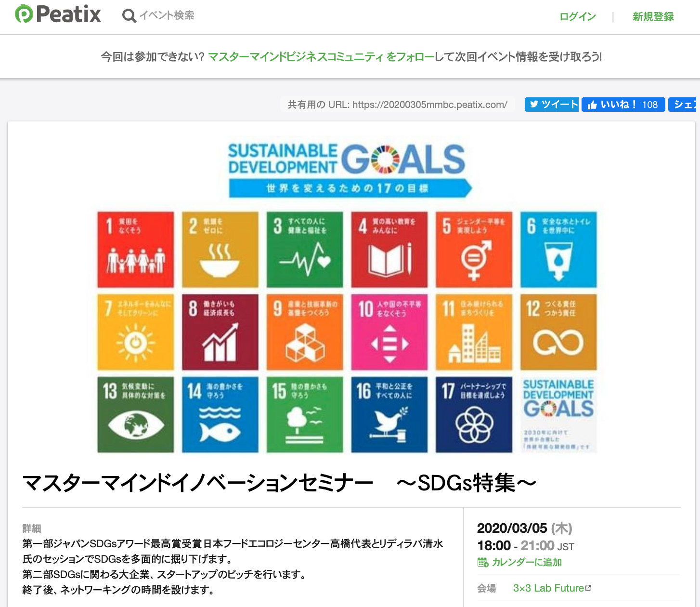Click the thumbs-up icon on いいね
700x607 pixels.
(x=592, y=105)
